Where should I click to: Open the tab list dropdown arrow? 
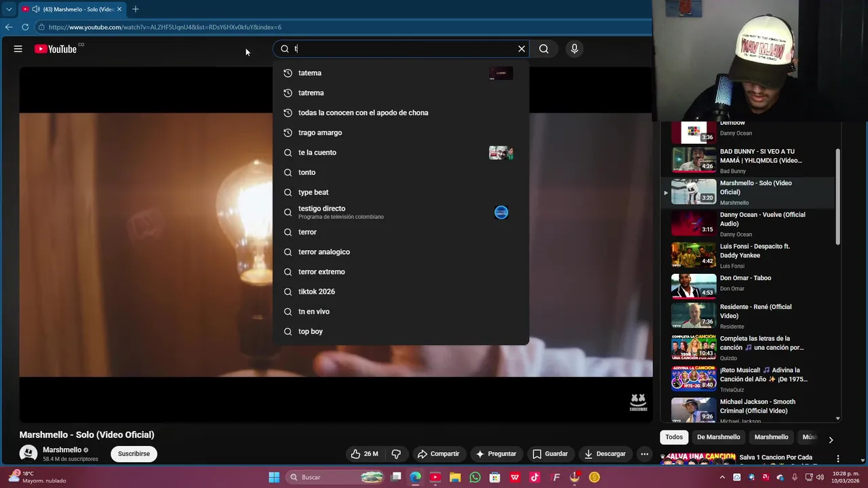9,9
